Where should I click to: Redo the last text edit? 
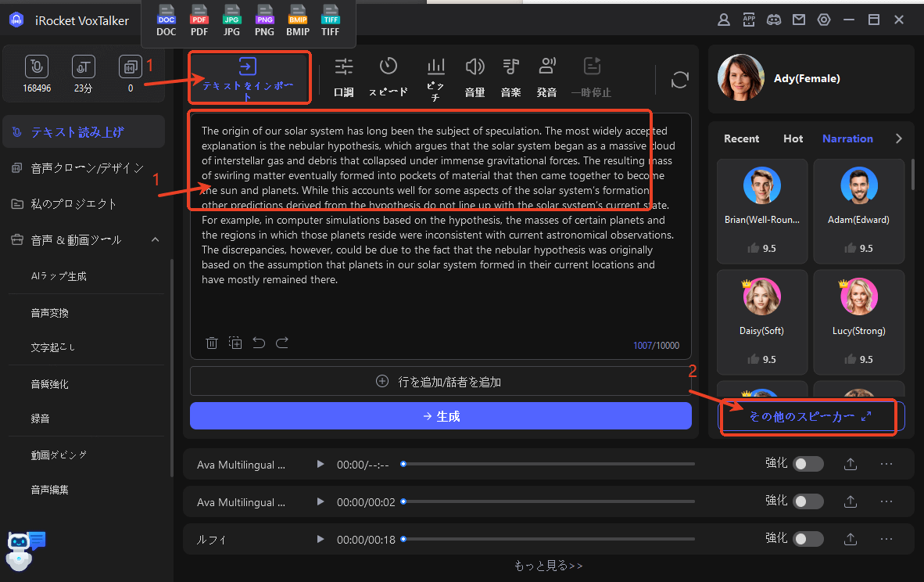coord(282,343)
